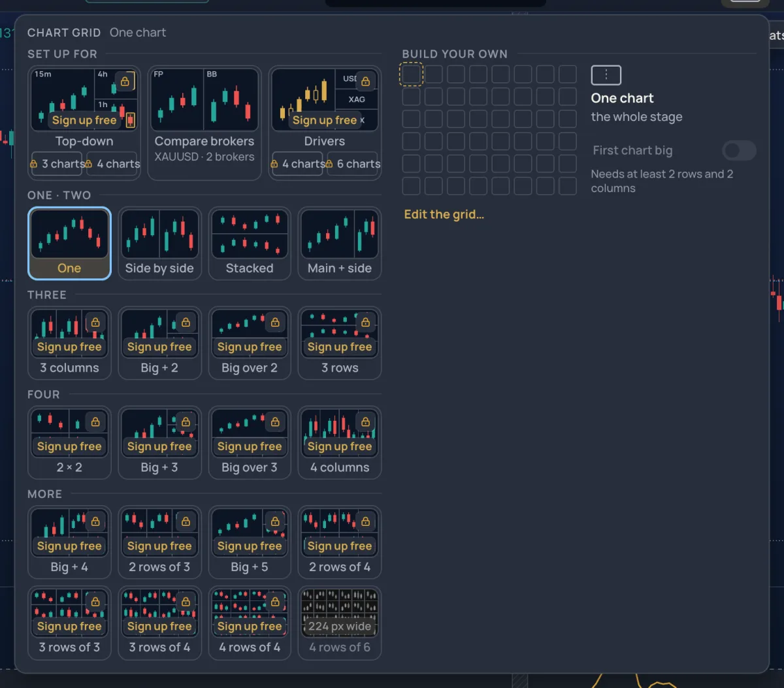Click the ONE · TWO section heading
Viewport: 784px width, 688px height.
coord(59,195)
